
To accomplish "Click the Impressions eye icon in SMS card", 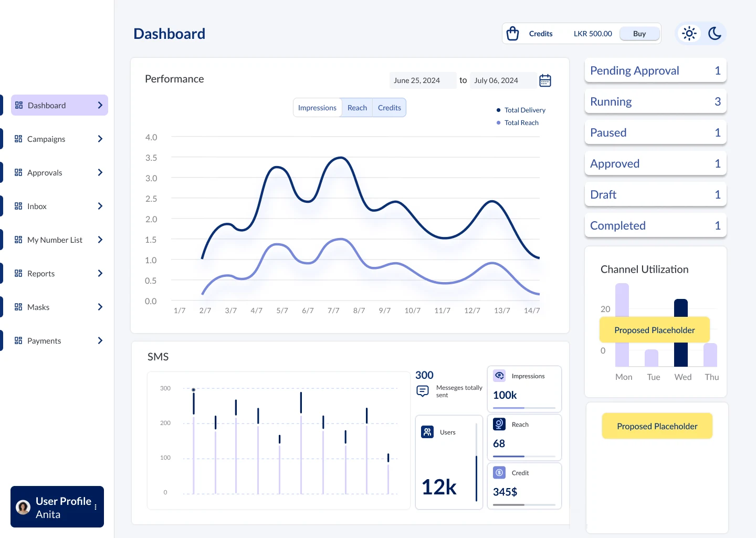I will tap(499, 376).
